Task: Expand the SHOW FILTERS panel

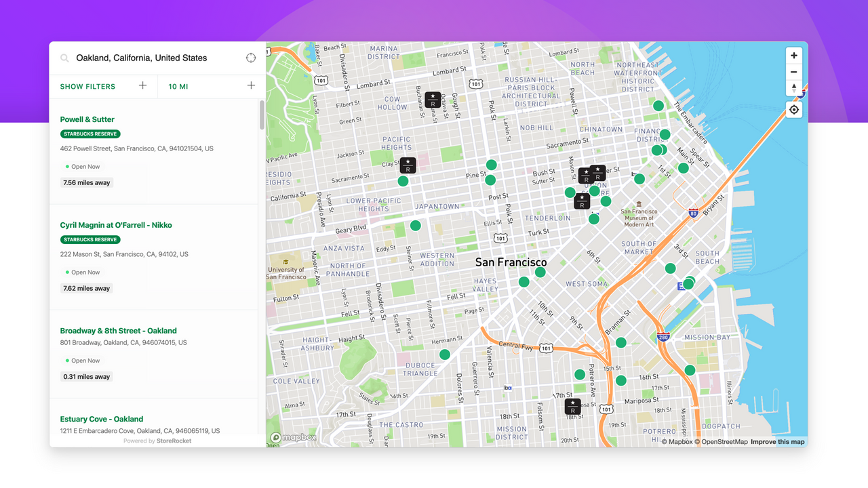Action: click(x=87, y=86)
